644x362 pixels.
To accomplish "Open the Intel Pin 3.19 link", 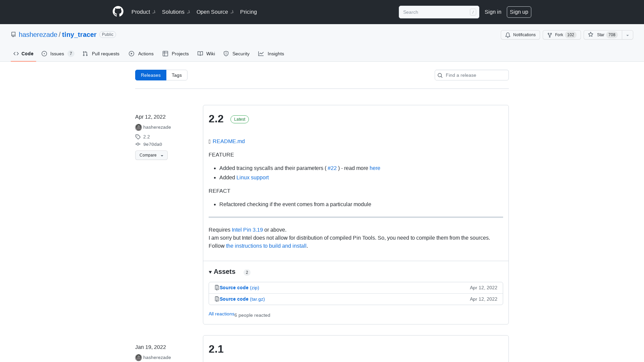I will (x=247, y=230).
